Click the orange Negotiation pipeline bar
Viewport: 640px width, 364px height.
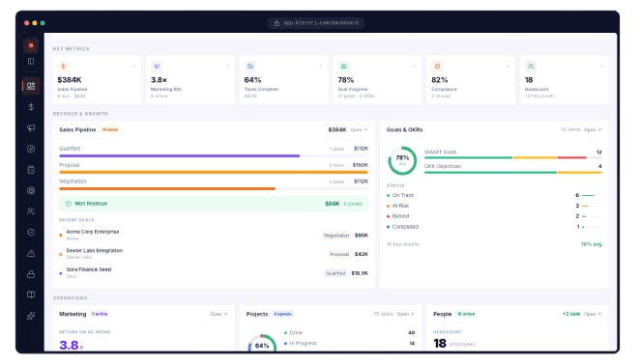point(167,188)
